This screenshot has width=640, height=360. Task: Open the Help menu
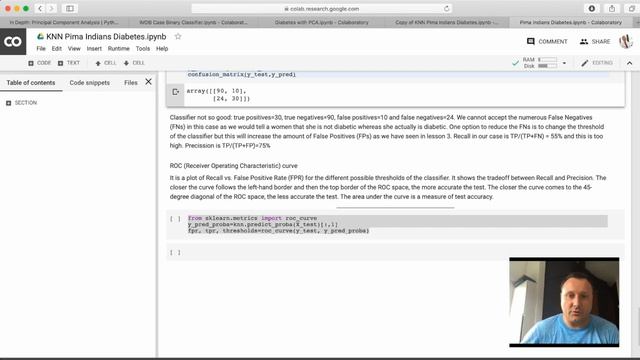162,49
